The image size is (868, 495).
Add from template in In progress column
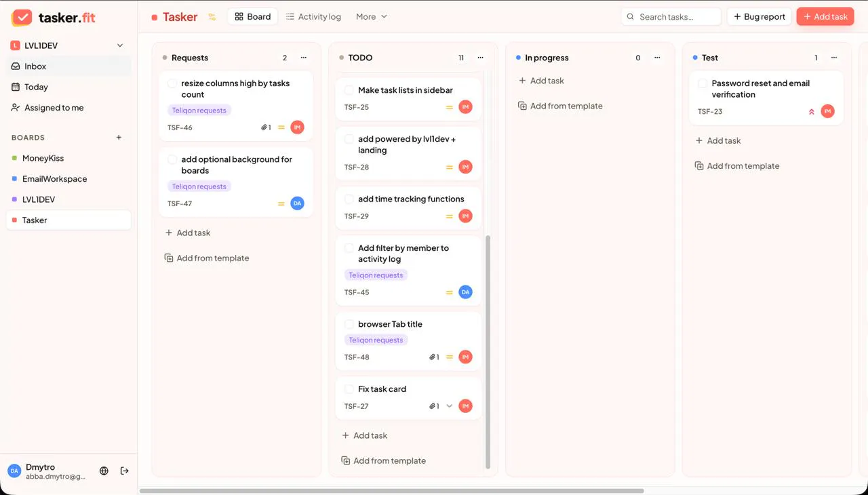click(x=560, y=106)
